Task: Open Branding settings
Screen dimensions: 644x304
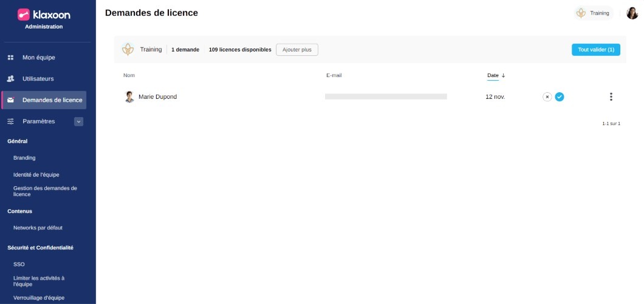Action: 24,158
